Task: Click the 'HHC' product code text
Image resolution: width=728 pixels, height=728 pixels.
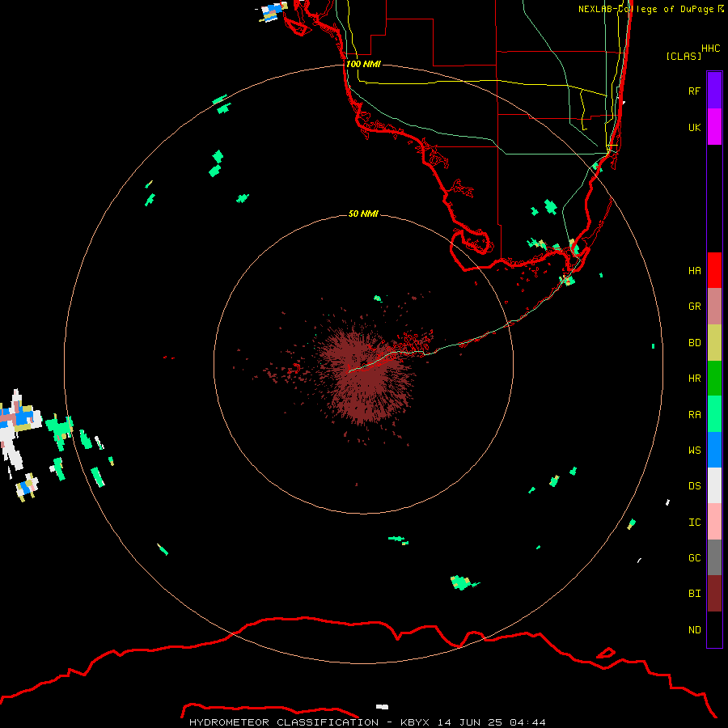Action: pyautogui.click(x=710, y=49)
